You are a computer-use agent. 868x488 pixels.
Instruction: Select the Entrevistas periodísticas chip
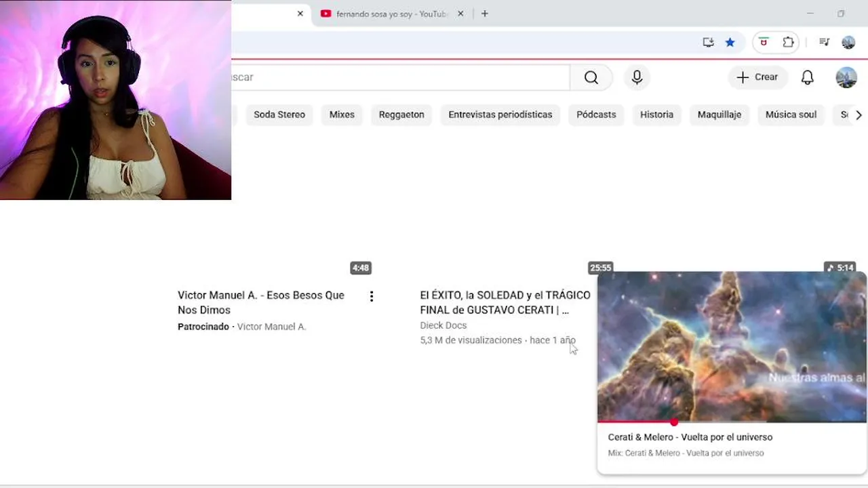pos(500,115)
